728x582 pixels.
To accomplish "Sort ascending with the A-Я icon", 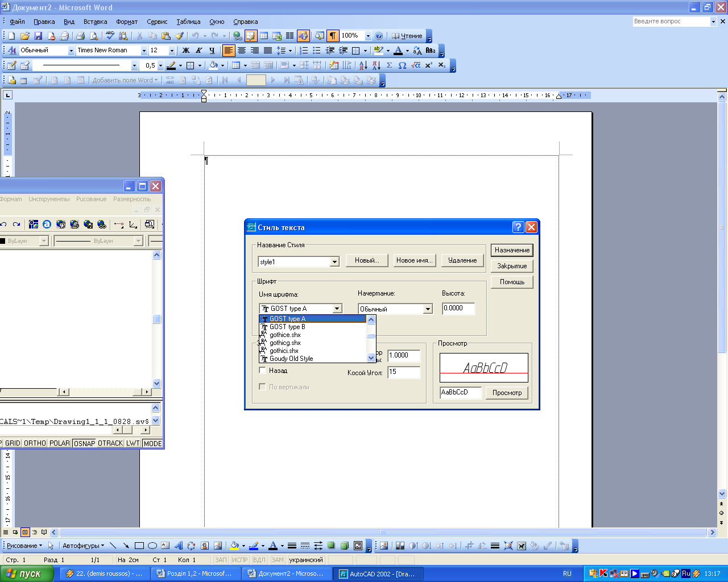I will point(363,65).
